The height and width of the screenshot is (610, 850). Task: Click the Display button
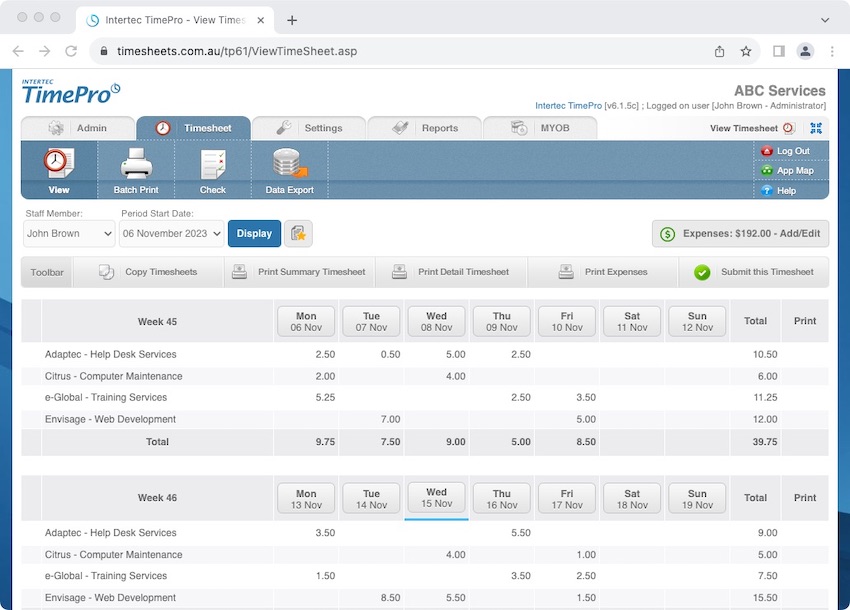pyautogui.click(x=254, y=234)
